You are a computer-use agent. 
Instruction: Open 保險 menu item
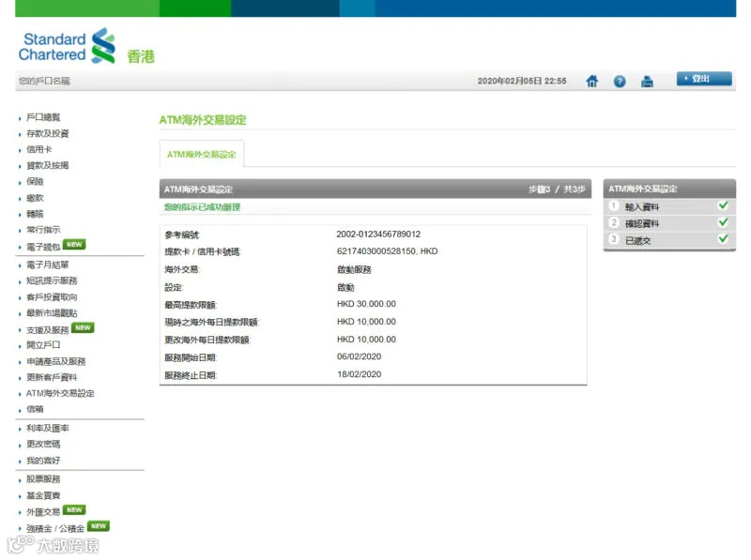tap(35, 181)
